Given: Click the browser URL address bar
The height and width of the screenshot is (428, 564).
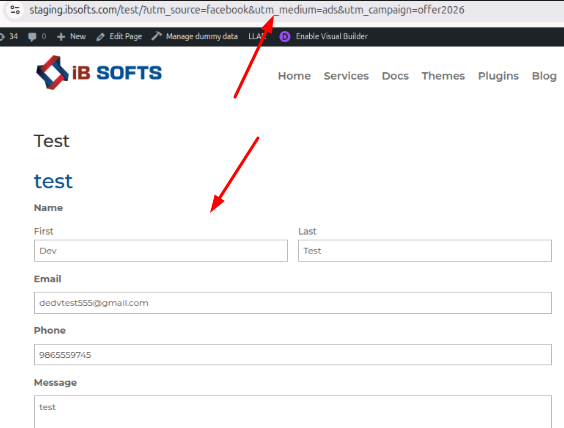Looking at the screenshot, I should tap(247, 10).
